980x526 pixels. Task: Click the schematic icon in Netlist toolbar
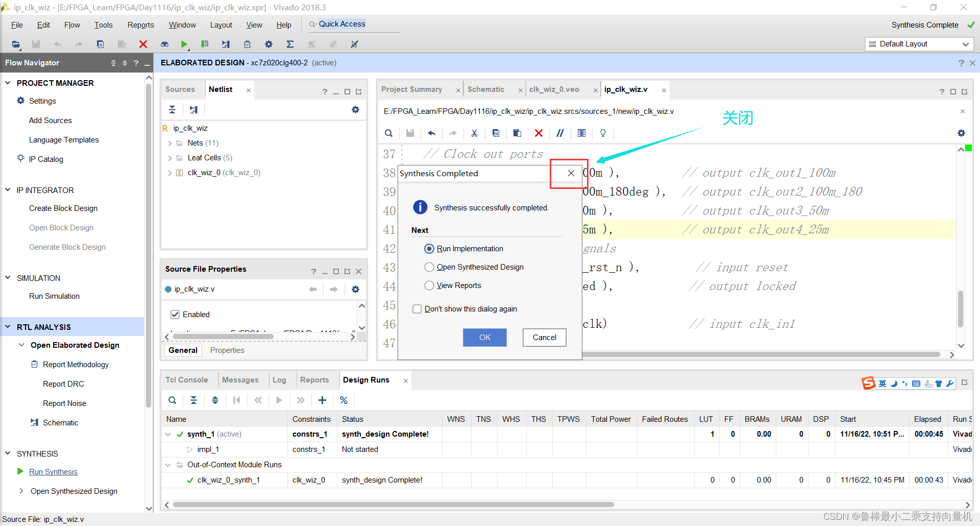tap(193, 110)
